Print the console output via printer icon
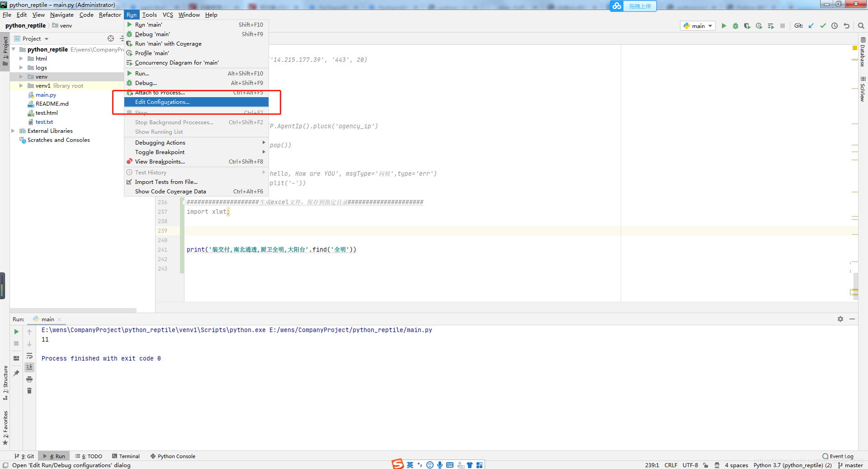 29,379
